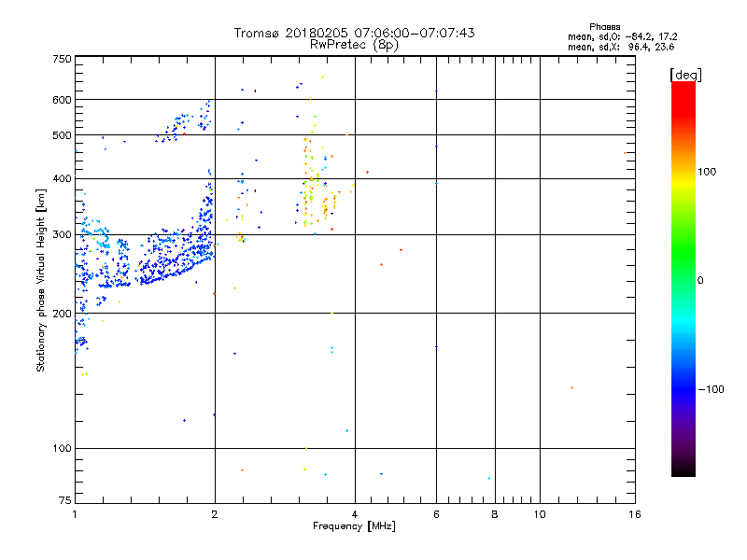Click the x-axis tick label '4'

[355, 514]
